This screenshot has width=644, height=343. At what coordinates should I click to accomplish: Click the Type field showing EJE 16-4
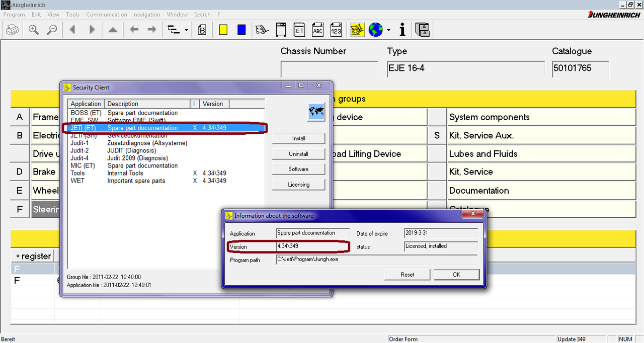(465, 69)
